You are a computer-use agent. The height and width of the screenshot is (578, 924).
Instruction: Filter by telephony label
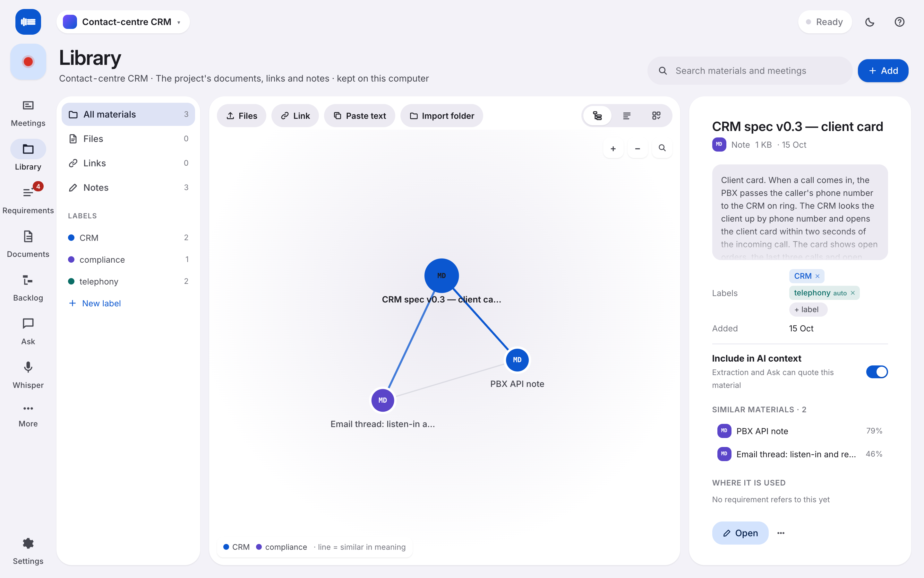128,281
